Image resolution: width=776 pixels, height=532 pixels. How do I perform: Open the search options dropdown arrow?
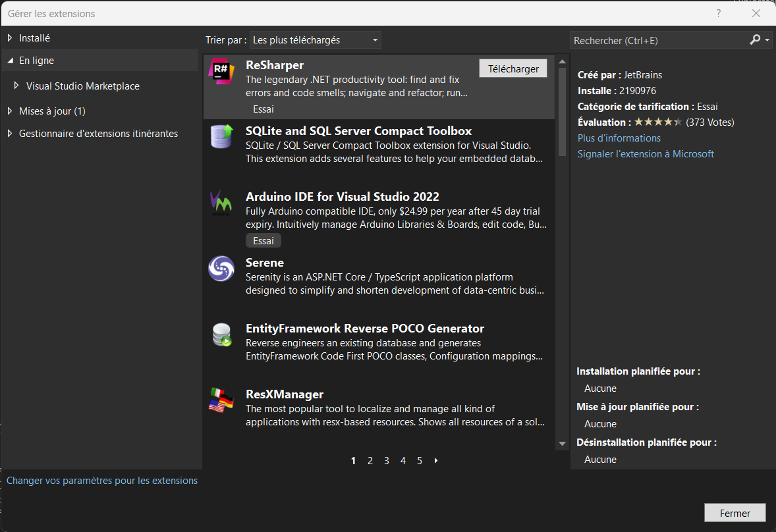pos(767,40)
